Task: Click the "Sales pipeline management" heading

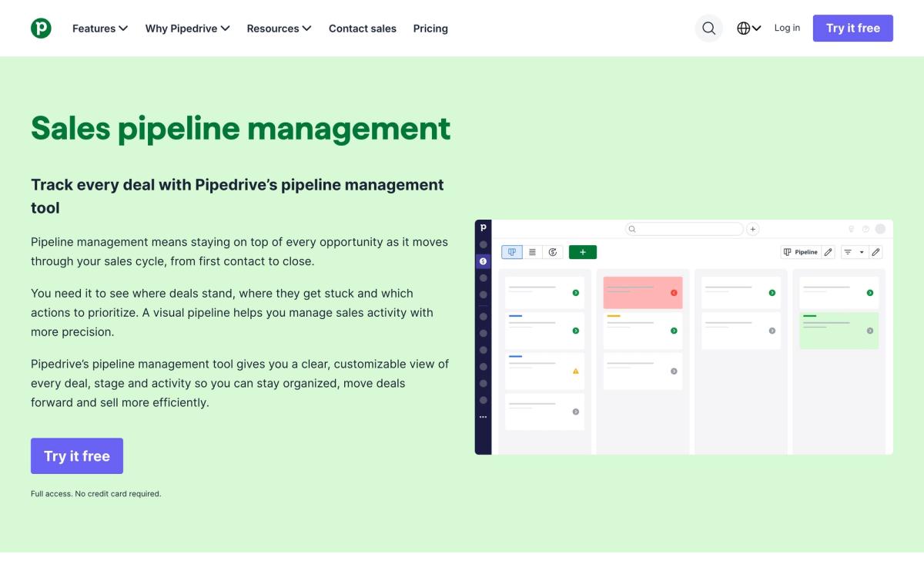Action: tap(241, 128)
